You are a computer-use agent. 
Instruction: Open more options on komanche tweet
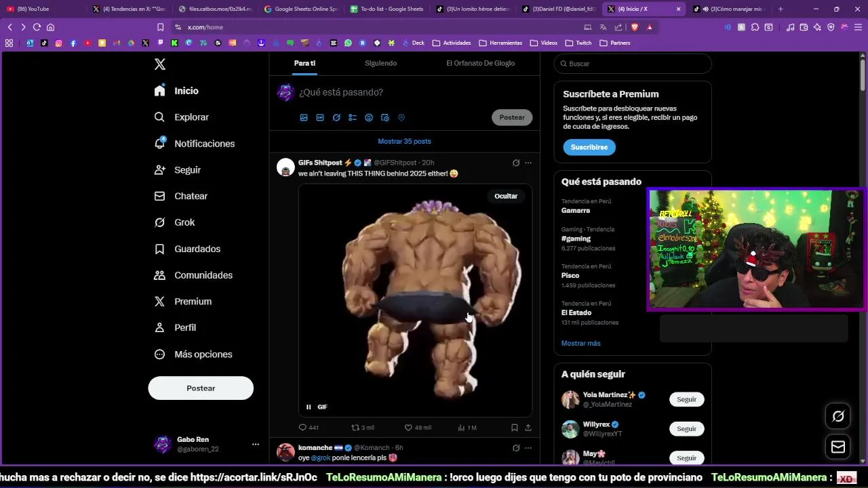pyautogui.click(x=528, y=448)
